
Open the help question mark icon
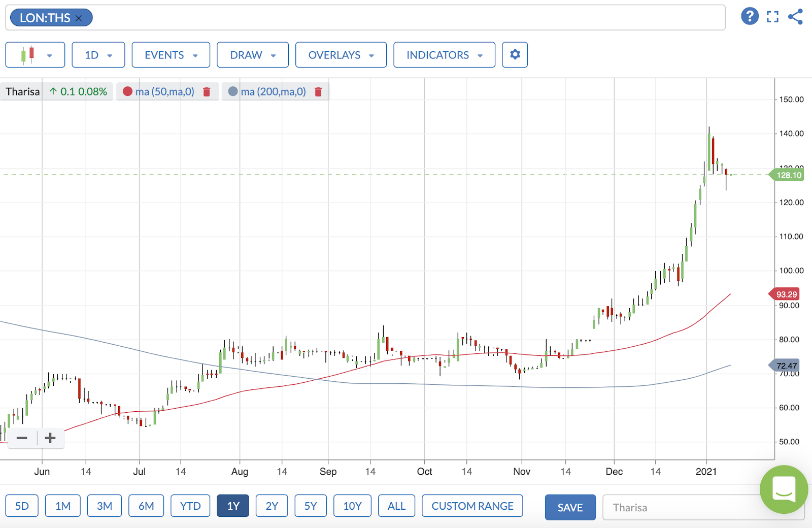(x=750, y=16)
